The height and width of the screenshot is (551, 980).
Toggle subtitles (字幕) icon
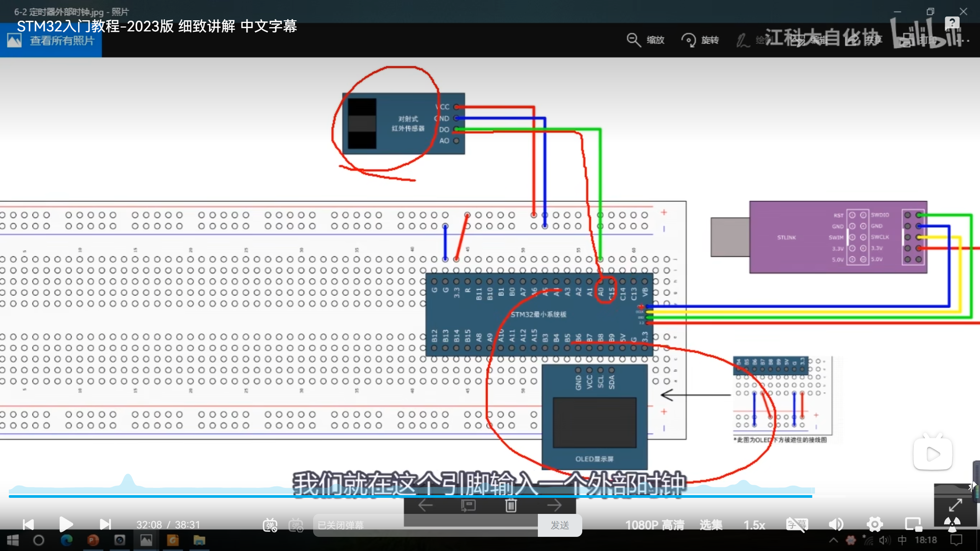point(796,524)
